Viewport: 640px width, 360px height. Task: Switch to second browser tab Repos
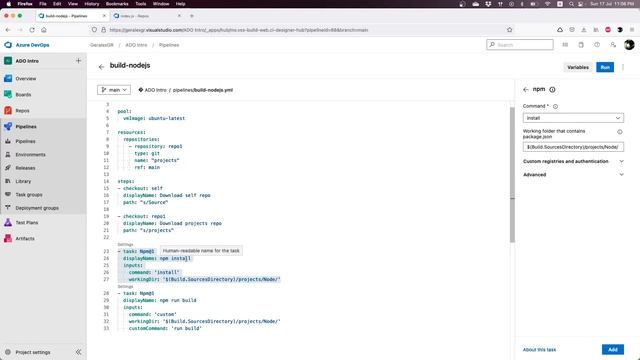click(x=147, y=16)
